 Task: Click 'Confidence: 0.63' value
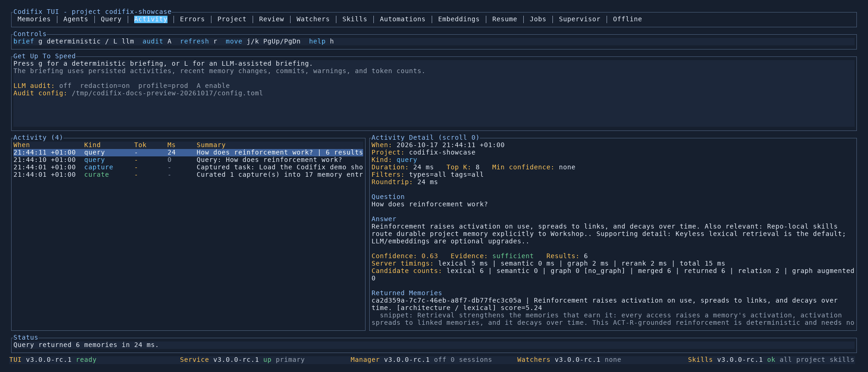coord(404,256)
